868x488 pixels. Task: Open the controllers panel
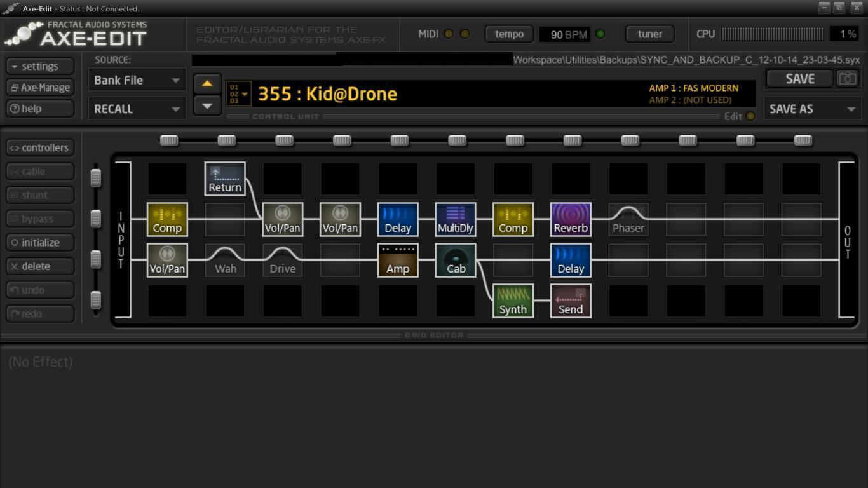tap(40, 147)
